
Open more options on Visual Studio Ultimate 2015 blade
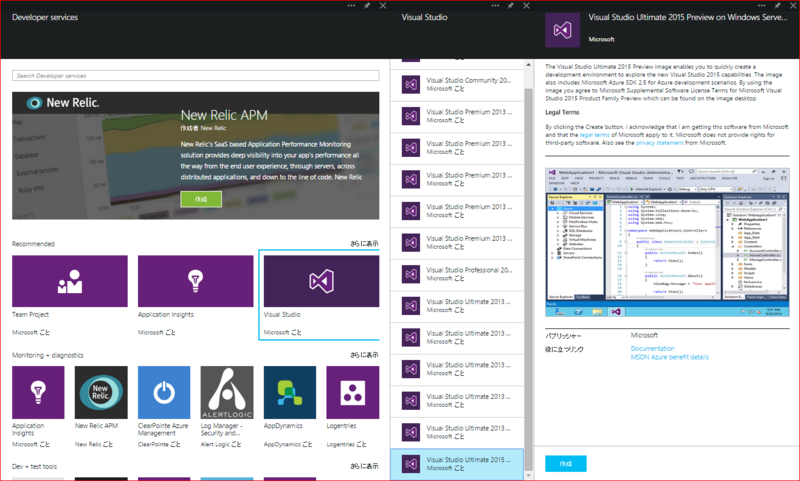click(761, 6)
